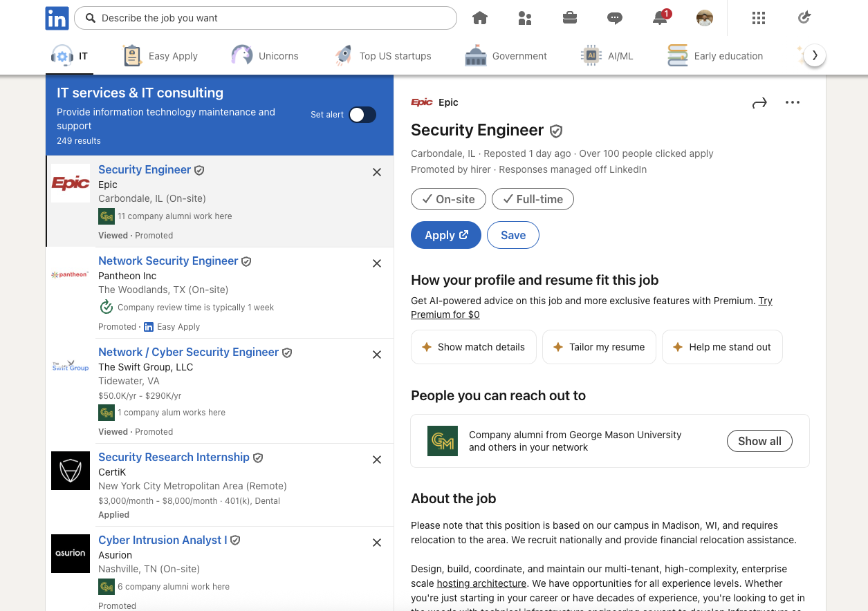Screen dimensions: 868x611
Task: Click the Epic company name in the job header
Action: click(x=448, y=102)
